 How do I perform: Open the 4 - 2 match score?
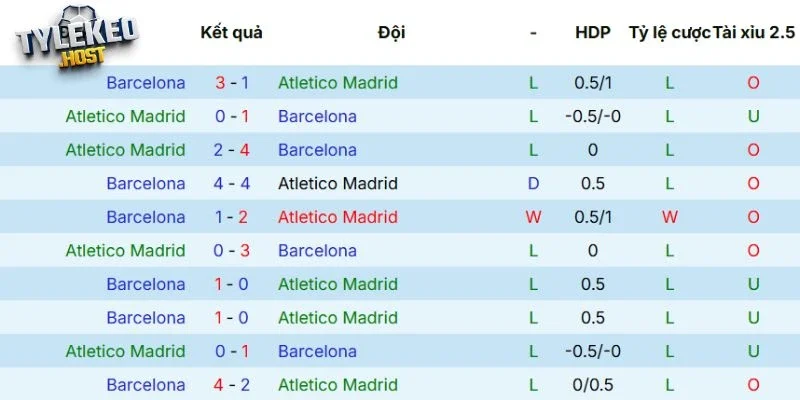click(x=232, y=385)
